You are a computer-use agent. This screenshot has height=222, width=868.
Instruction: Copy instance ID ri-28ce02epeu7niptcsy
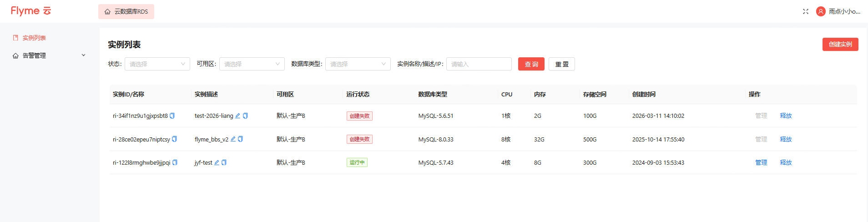pos(174,139)
